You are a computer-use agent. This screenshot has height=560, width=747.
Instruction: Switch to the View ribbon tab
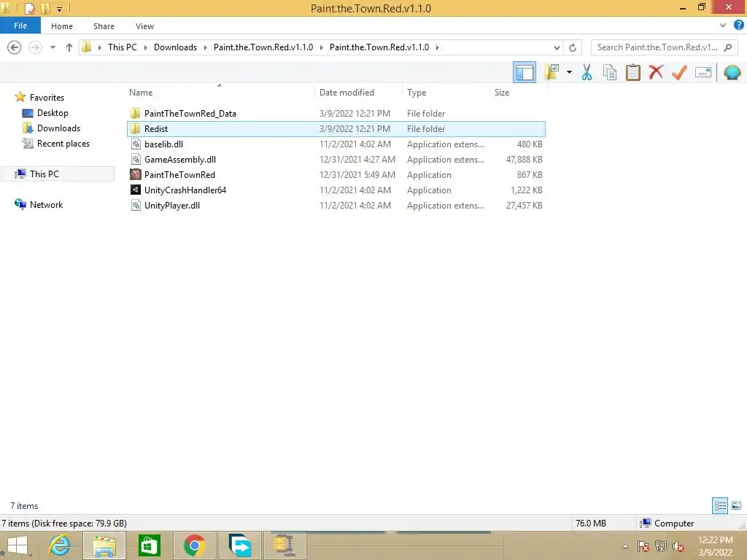(x=144, y=26)
